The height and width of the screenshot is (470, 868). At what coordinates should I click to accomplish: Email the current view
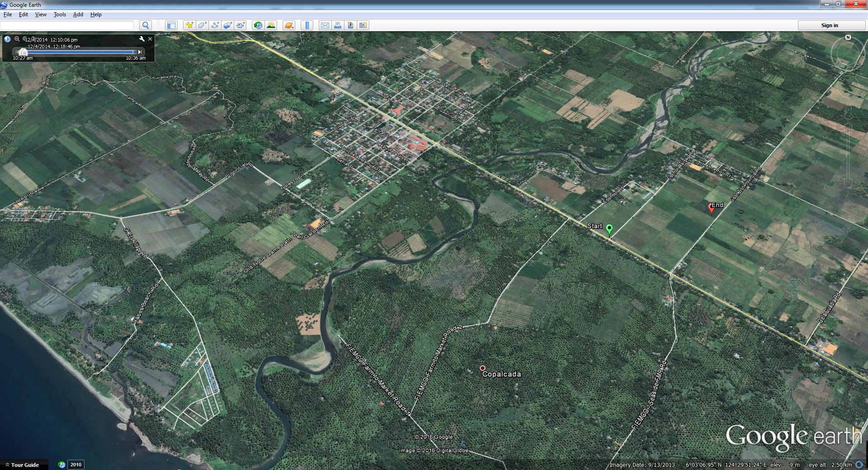tap(325, 25)
